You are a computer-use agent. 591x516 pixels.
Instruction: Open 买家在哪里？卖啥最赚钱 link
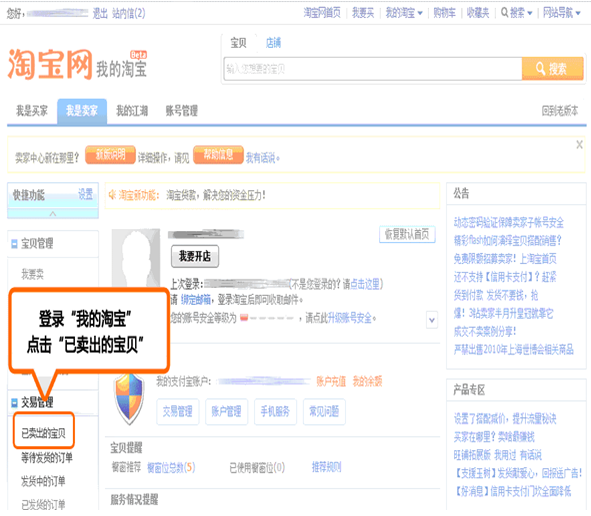pyautogui.click(x=494, y=437)
